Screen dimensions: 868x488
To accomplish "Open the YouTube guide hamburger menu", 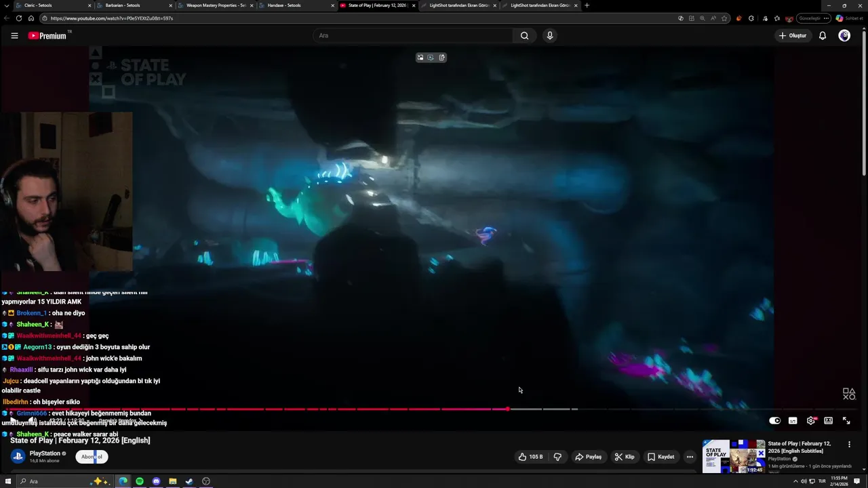I will (14, 36).
